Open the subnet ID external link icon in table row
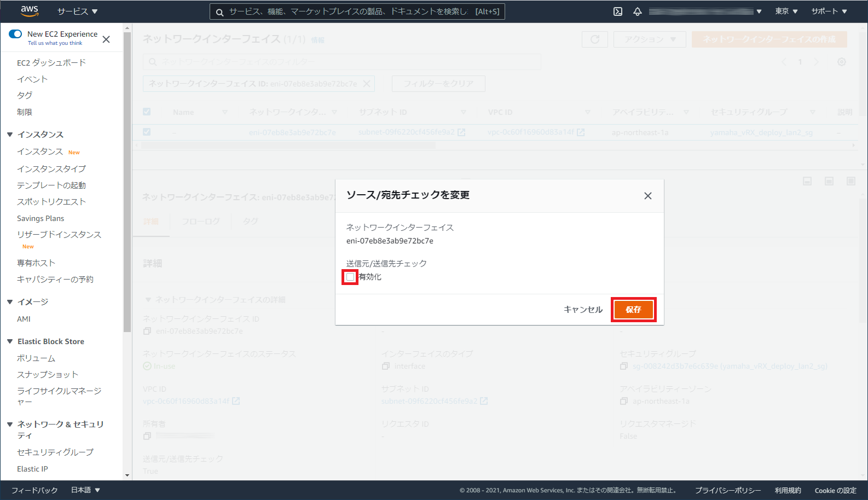Image resolution: width=868 pixels, height=500 pixels. pos(461,132)
